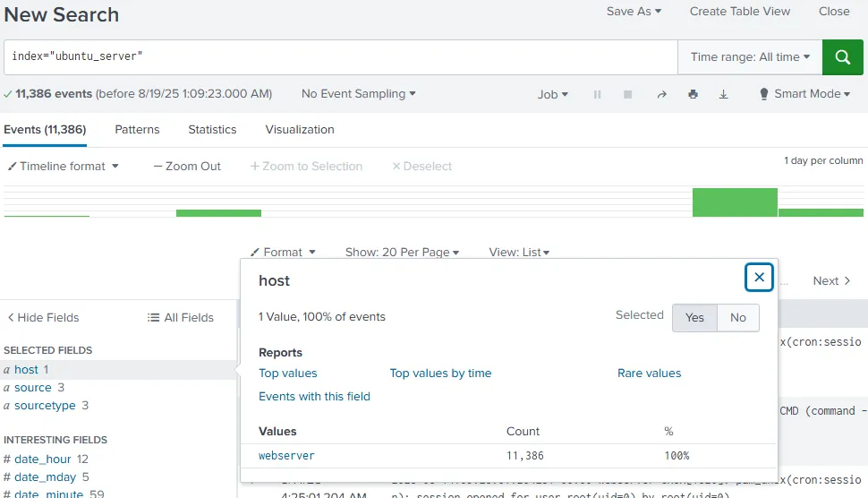Open Smart Mode dropdown

[x=804, y=94]
